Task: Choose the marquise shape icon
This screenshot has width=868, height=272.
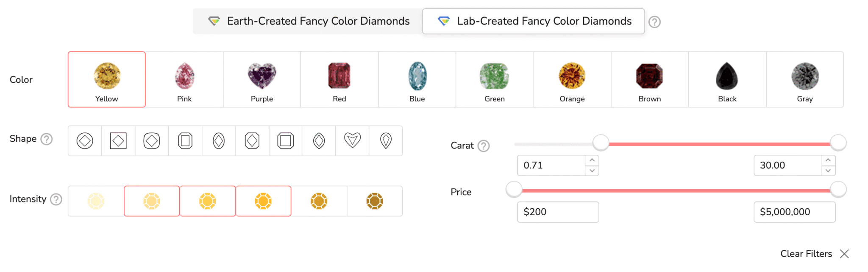Action: click(x=319, y=141)
